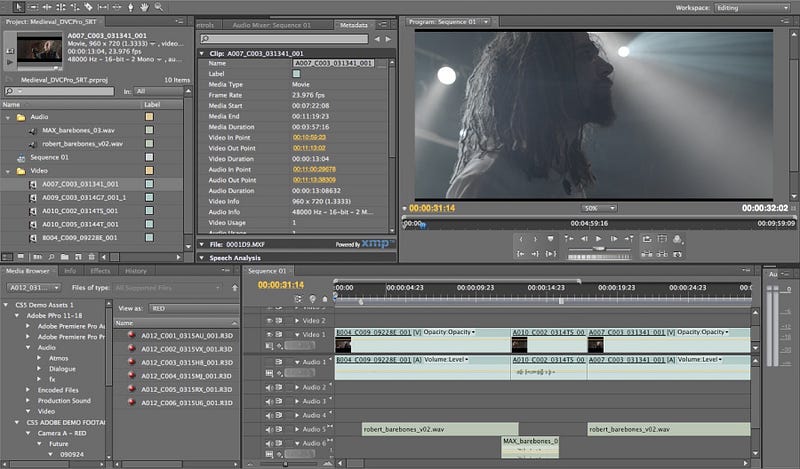
Task: Toggle sync lock on Audio 1 track
Action: [279, 362]
